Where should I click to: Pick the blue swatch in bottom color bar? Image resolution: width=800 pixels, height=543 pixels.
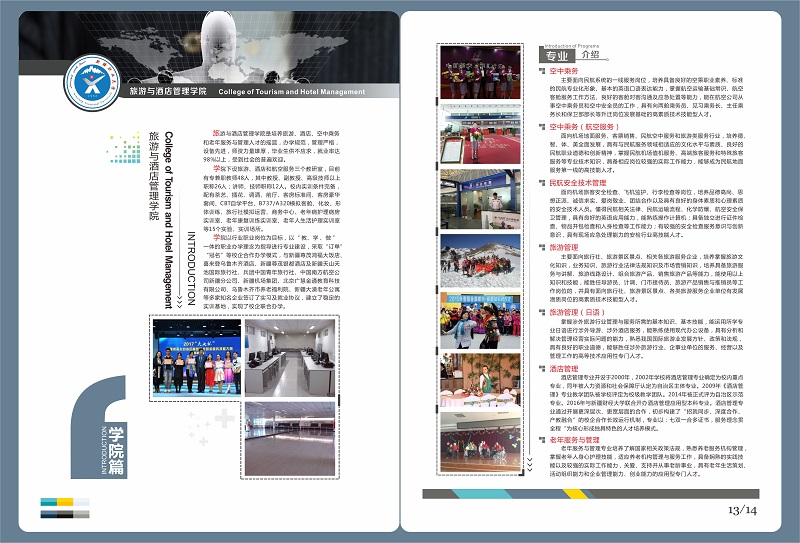point(48,502)
